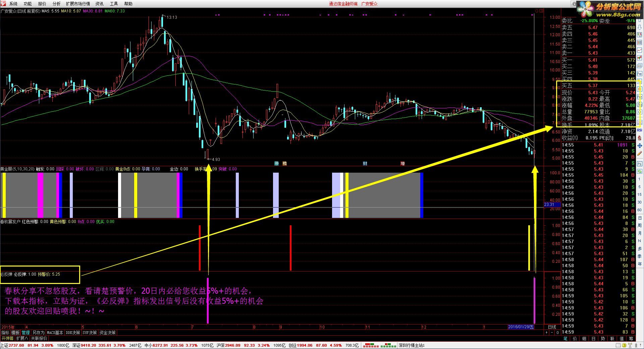Open the 工具 menu

[x=114, y=4]
